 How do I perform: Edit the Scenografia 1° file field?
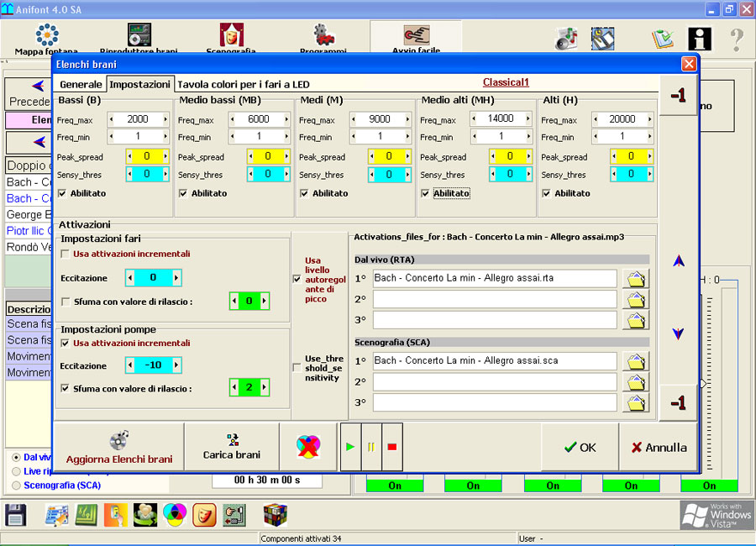click(495, 361)
